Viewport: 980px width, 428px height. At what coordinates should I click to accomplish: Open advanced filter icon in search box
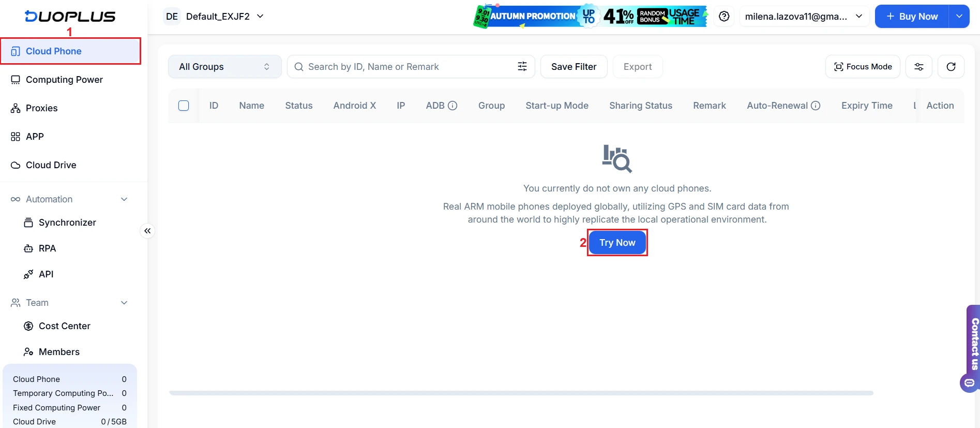click(x=522, y=67)
